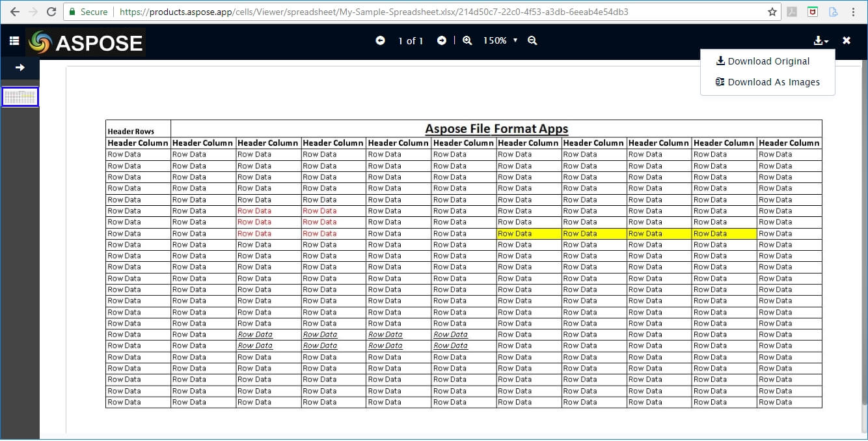Collapse the sidebar with the arrow icon

point(20,68)
